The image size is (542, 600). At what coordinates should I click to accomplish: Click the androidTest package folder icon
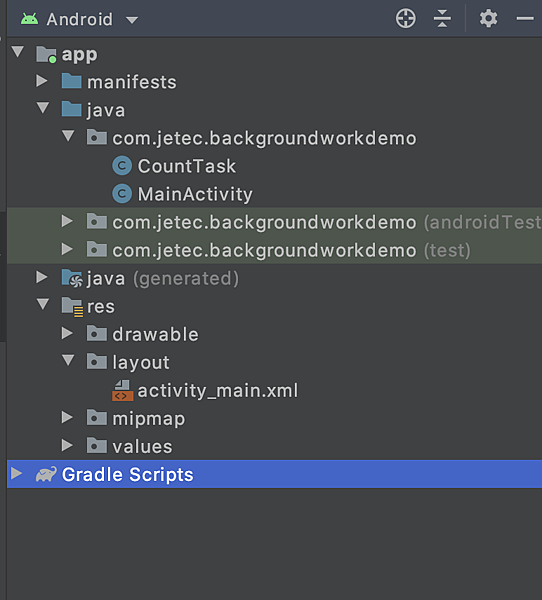point(96,221)
